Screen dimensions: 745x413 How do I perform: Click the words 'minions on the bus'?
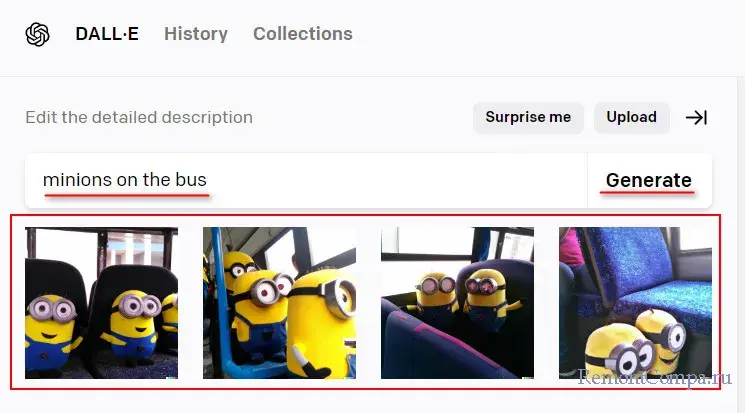[125, 180]
